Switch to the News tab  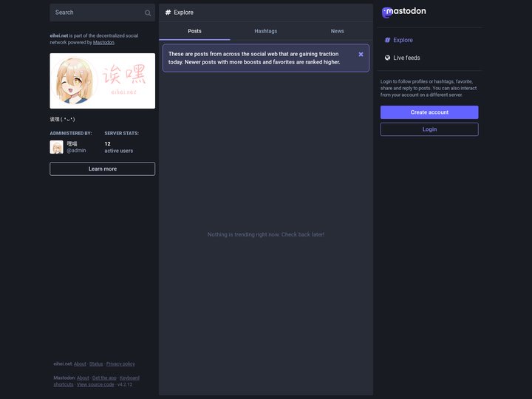point(337,31)
